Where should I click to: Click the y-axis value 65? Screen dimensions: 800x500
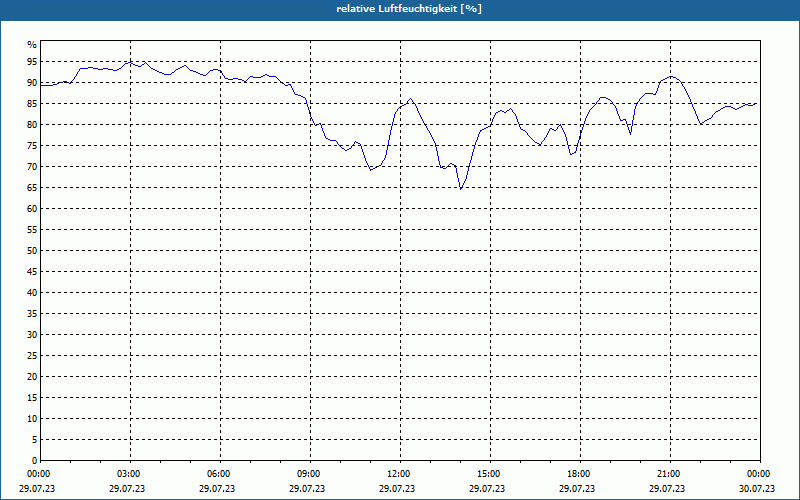coord(32,188)
